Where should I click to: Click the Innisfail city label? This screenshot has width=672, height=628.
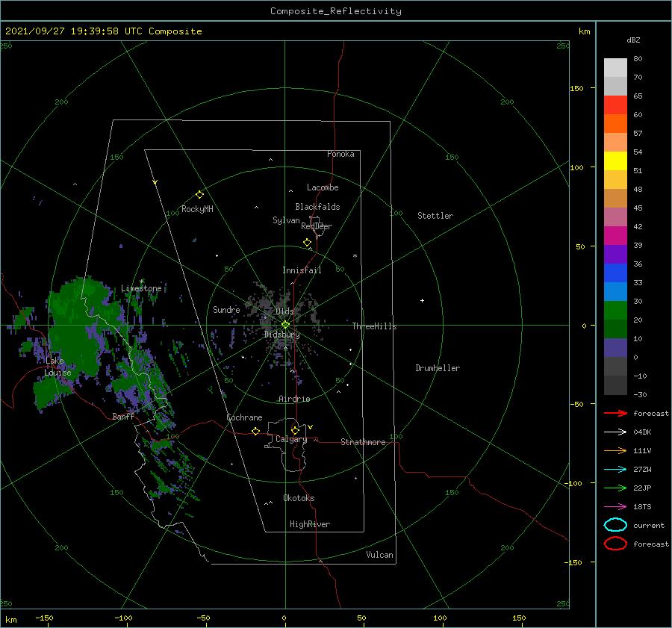pos(302,270)
